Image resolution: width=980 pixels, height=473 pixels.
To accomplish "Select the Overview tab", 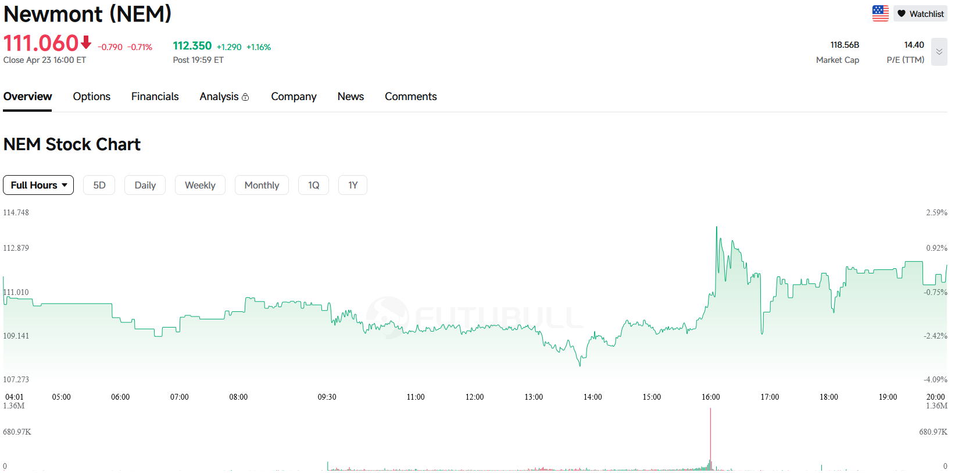I will [x=27, y=97].
